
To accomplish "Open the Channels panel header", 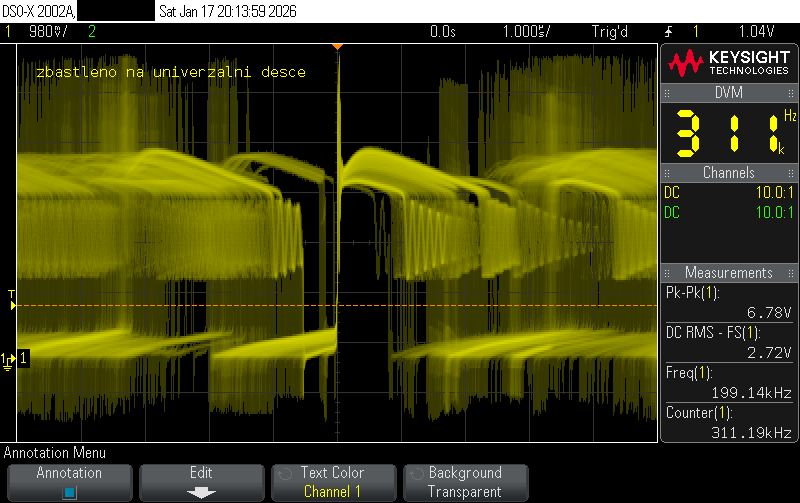I will (x=728, y=173).
